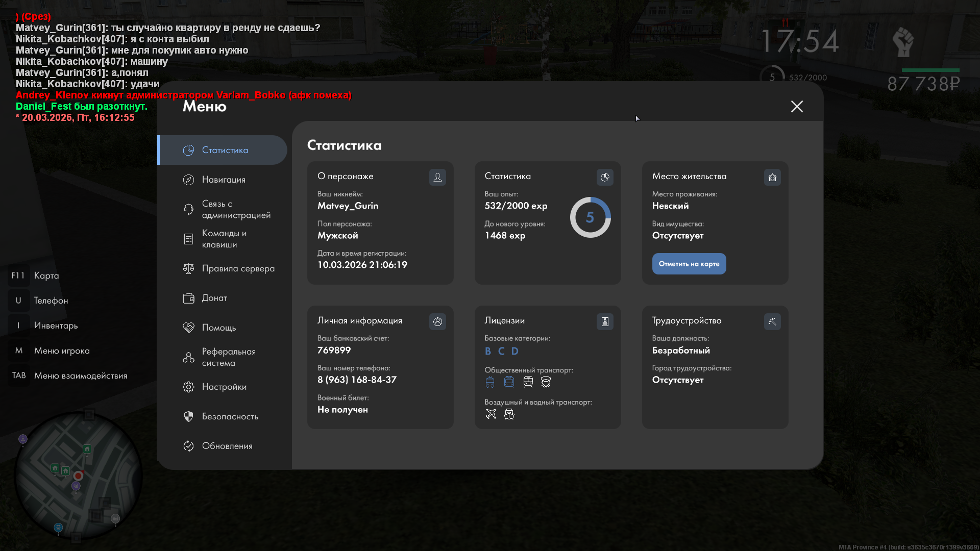Click the user icon in Личная информация card

tap(437, 321)
